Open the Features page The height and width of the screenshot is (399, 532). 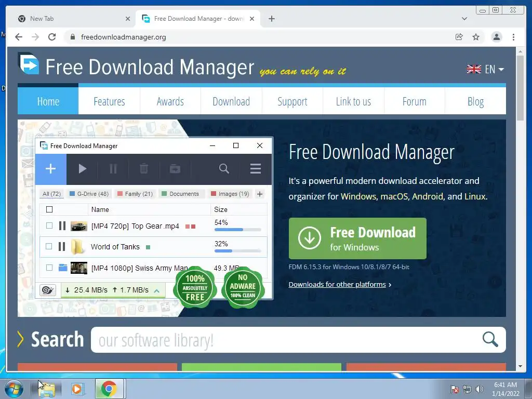109,101
